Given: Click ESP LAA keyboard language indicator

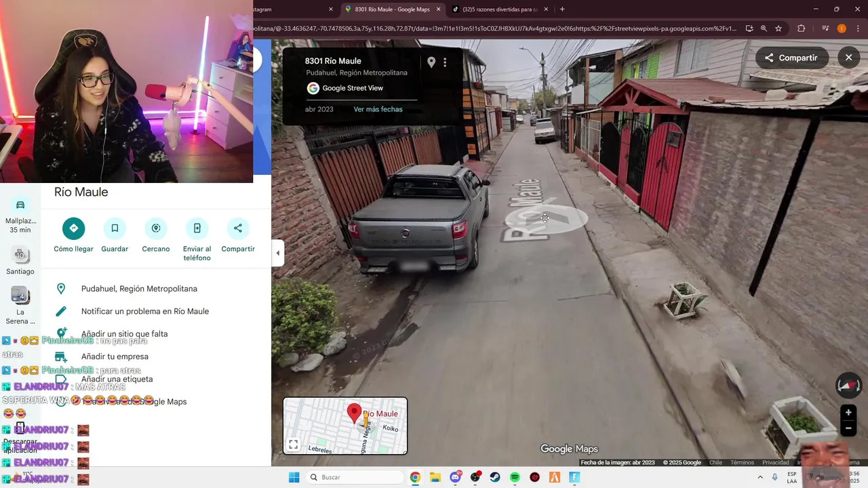Looking at the screenshot, I should pos(792,477).
